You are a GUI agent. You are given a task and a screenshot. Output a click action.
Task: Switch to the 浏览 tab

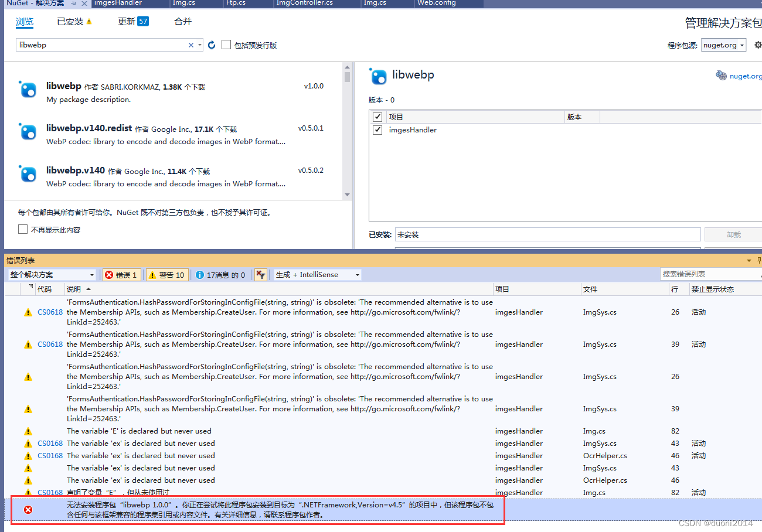[x=25, y=22]
